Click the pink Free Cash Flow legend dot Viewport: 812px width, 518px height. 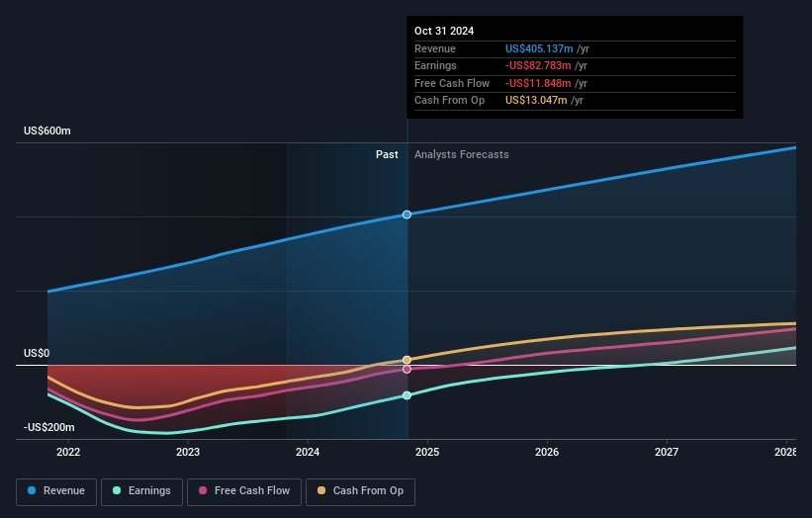[203, 490]
